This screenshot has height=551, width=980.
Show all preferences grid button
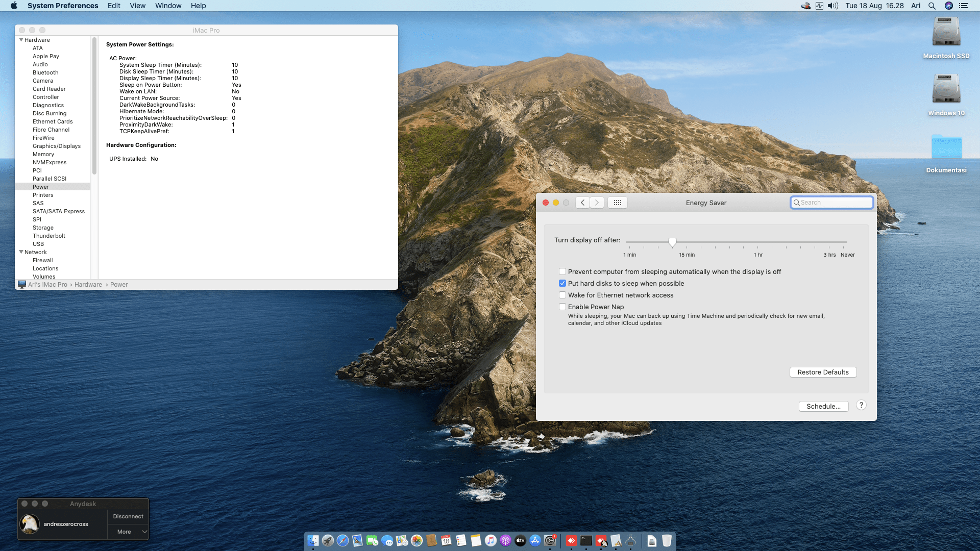click(617, 203)
